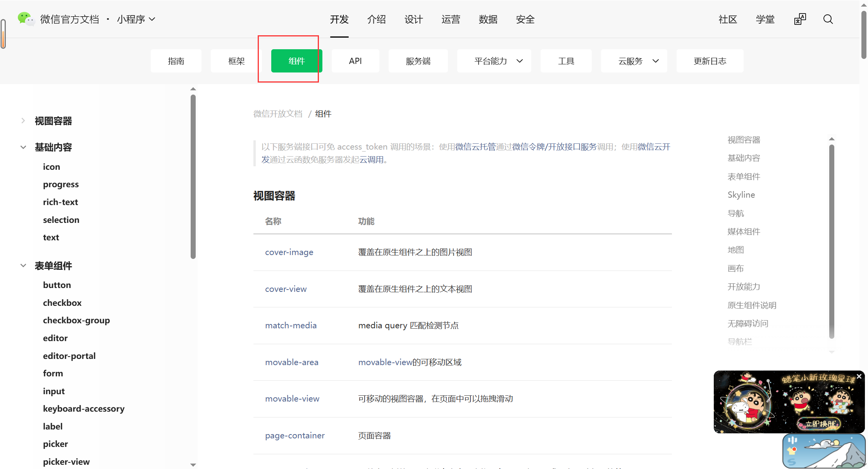Click the sidebar vertical scrollbar thumb

(193, 176)
